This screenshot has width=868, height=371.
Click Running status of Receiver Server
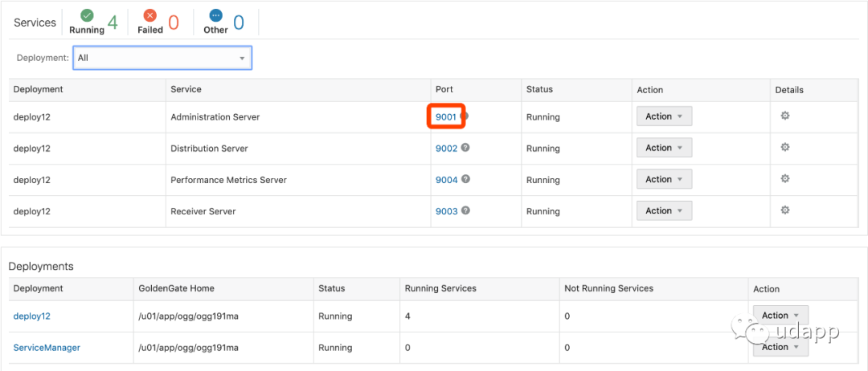coord(543,212)
